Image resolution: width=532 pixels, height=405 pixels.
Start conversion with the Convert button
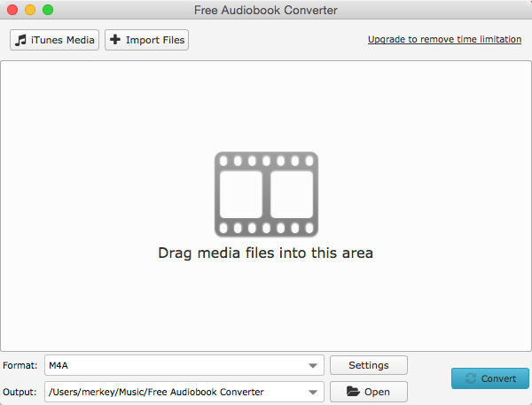pos(490,378)
